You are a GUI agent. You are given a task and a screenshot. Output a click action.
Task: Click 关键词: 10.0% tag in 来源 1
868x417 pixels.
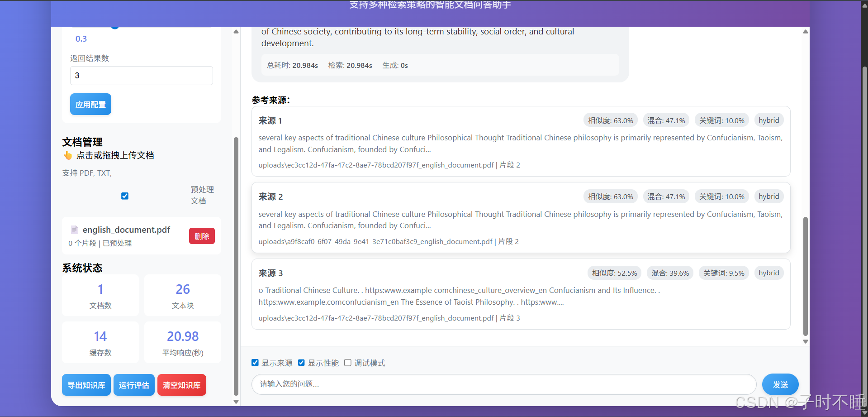722,120
